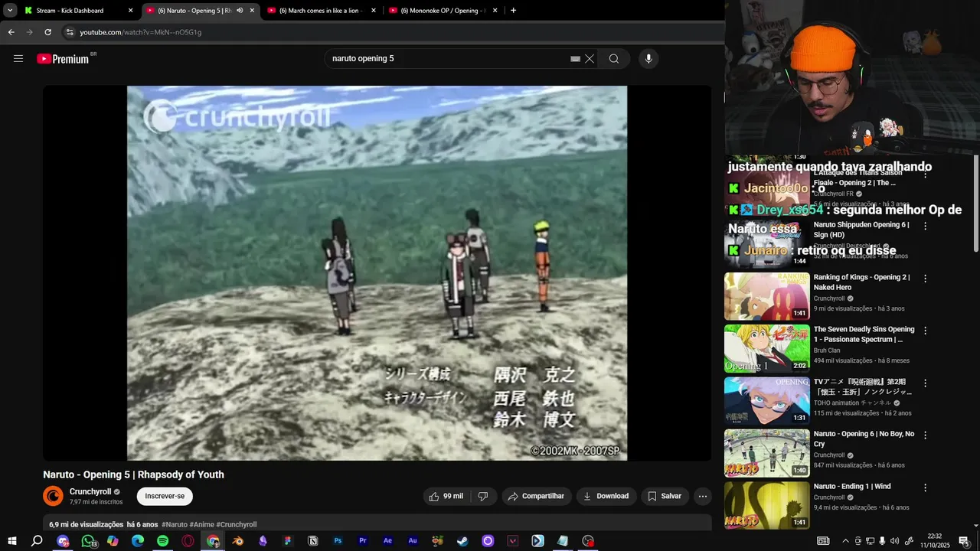
Task: Open the volume control in system tray
Action: pyautogui.click(x=894, y=541)
